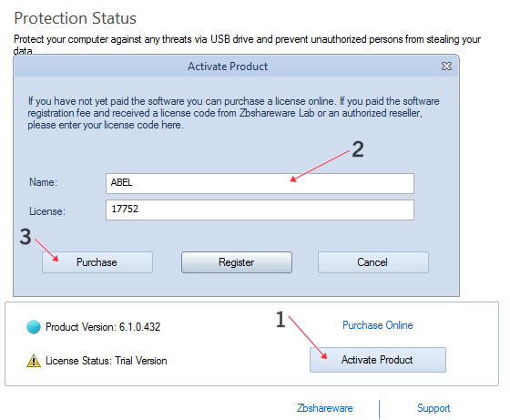Click the Register button
510x420 pixels.
[237, 262]
